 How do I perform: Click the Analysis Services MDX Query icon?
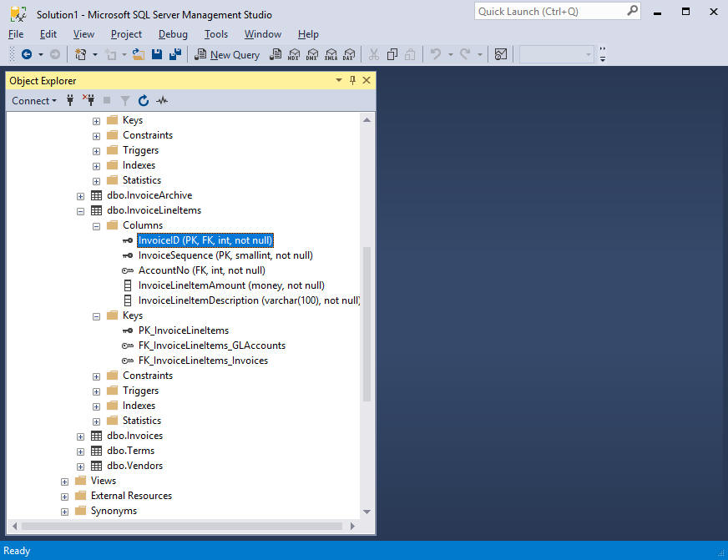(x=294, y=55)
